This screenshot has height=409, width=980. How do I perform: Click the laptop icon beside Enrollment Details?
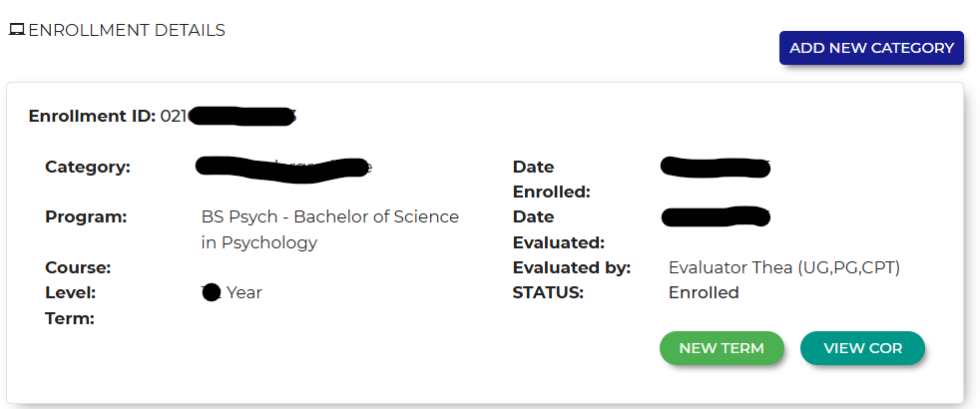(16, 30)
